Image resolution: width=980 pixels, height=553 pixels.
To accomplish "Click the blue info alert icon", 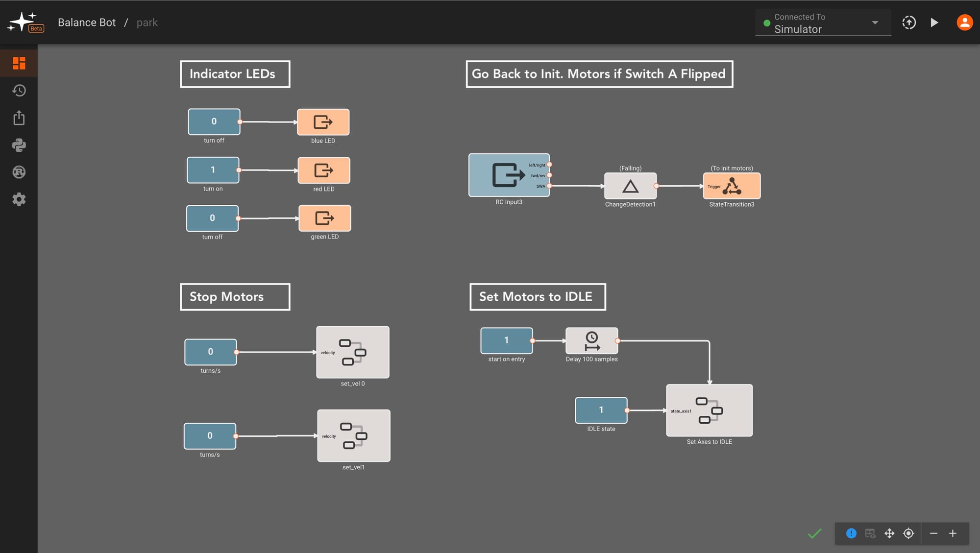I will tap(851, 533).
